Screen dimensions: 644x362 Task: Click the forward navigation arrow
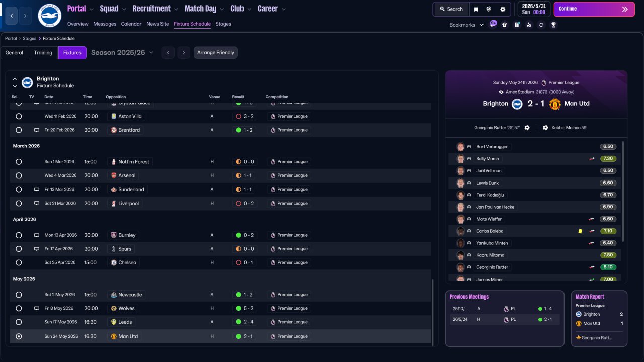[x=25, y=16]
